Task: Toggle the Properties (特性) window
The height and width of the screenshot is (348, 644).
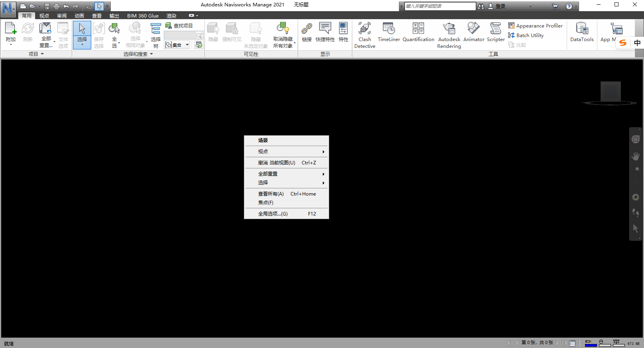Action: pyautogui.click(x=343, y=32)
